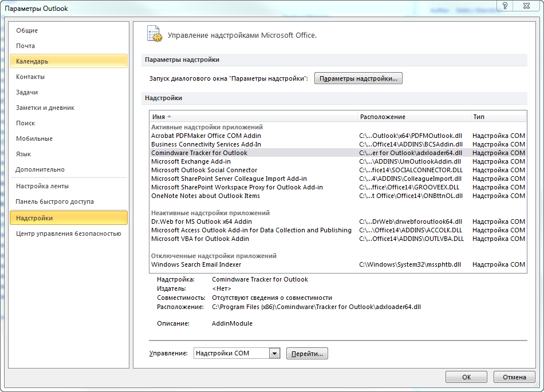Open the Язык settings page
Image resolution: width=544 pixels, height=392 pixels.
69,154
